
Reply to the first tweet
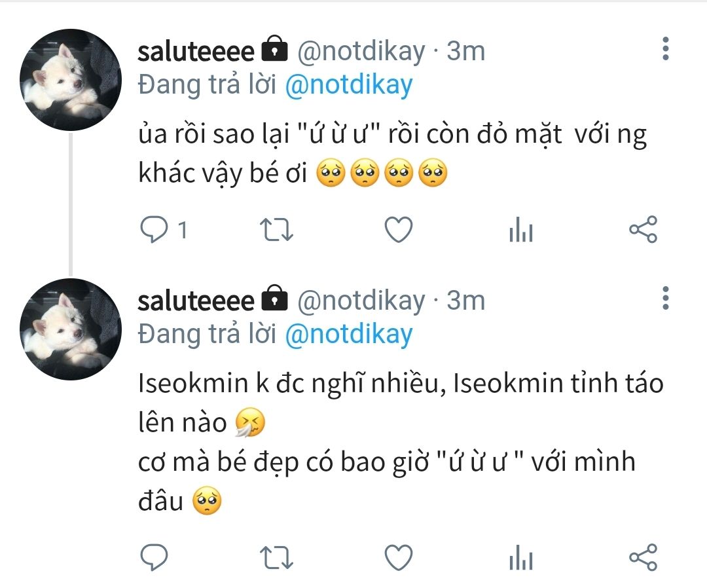pyautogui.click(x=155, y=230)
